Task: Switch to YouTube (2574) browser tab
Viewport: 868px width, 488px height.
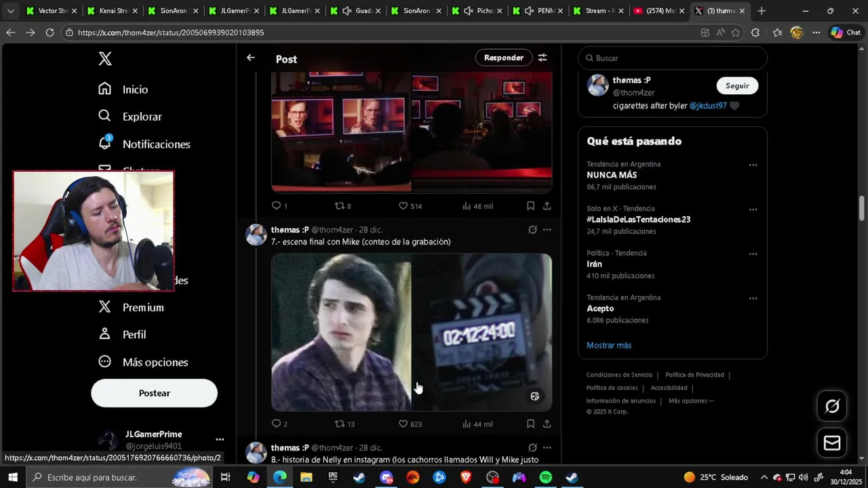Action: pos(658,11)
